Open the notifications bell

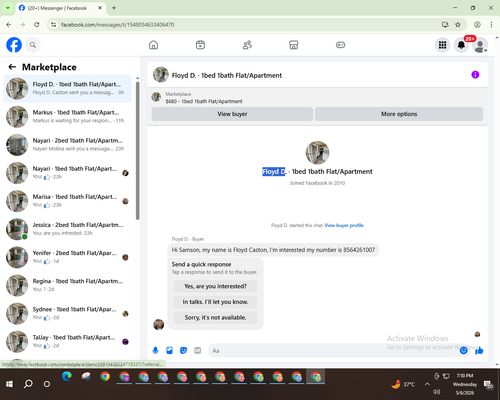[461, 45]
